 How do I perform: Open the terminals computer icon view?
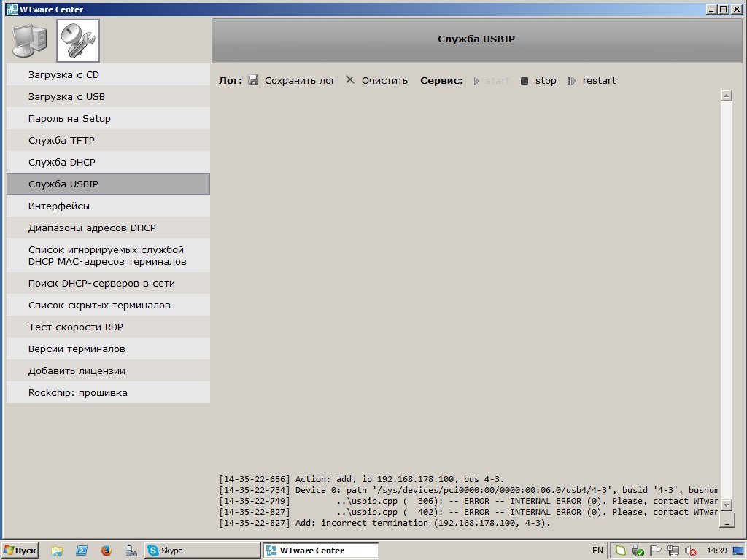coord(30,41)
